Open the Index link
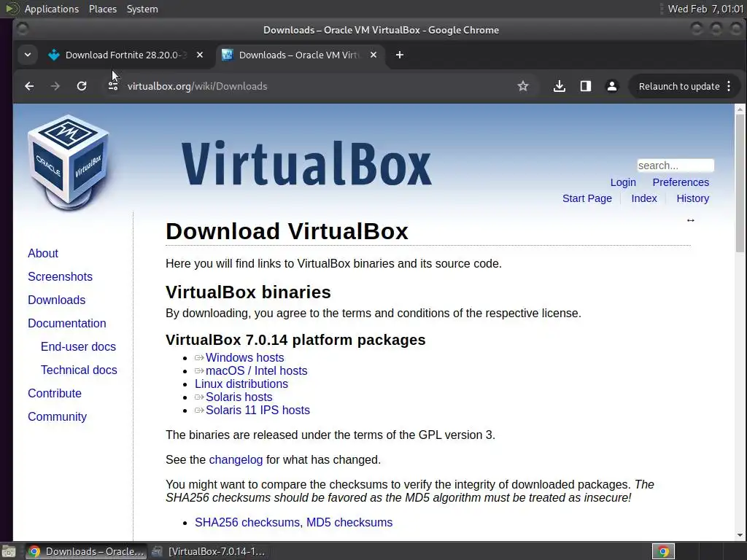Screen dimensions: 747x560 click(x=643, y=198)
